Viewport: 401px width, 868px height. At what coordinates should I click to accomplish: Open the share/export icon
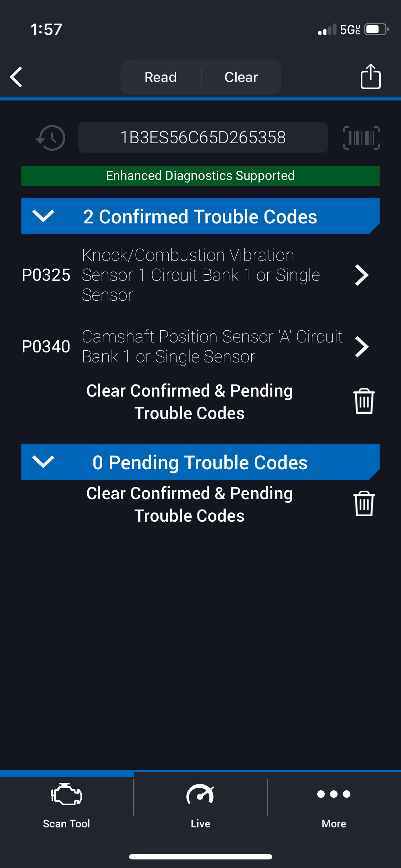tap(370, 76)
